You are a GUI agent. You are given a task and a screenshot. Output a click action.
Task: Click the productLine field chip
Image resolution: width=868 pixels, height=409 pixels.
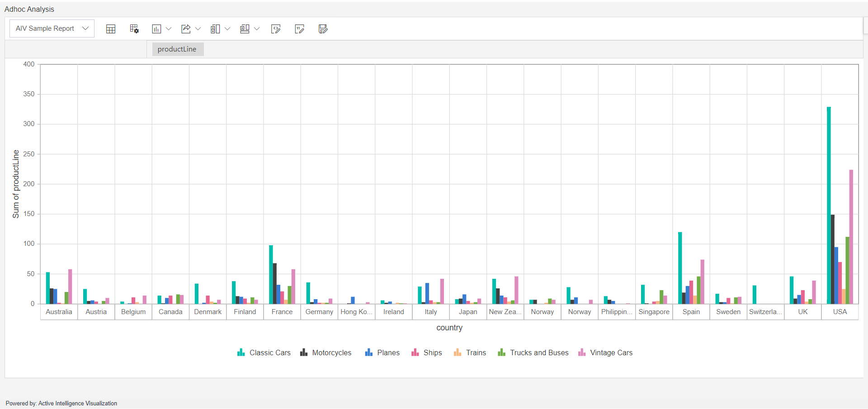coord(178,49)
